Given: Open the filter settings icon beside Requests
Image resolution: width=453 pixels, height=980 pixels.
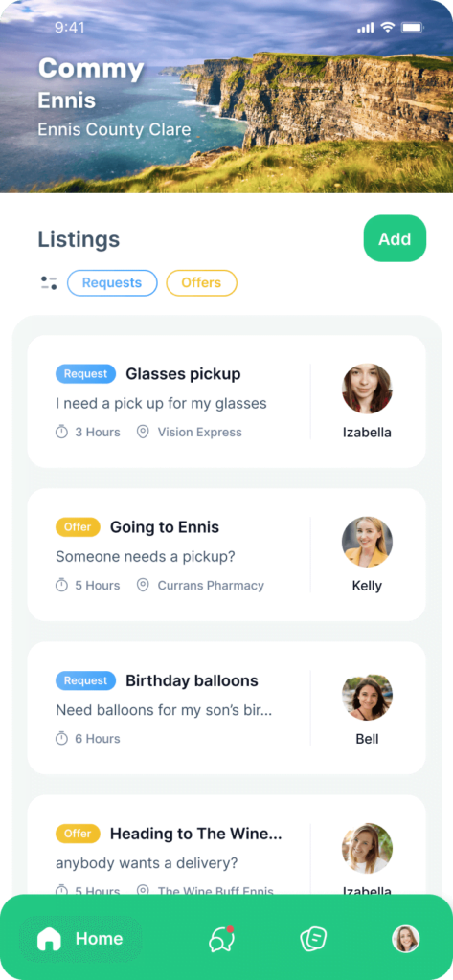Looking at the screenshot, I should tap(49, 282).
